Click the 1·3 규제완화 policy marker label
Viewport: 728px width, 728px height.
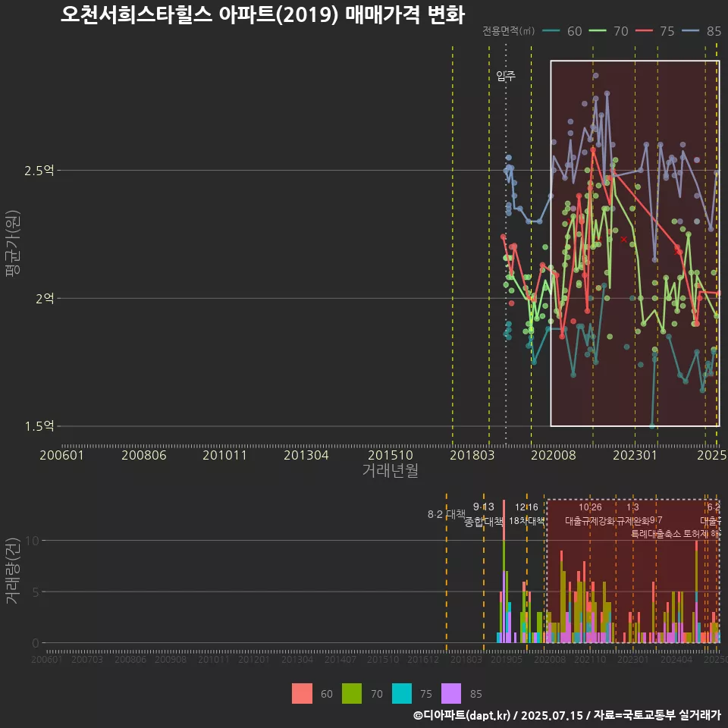[632, 514]
